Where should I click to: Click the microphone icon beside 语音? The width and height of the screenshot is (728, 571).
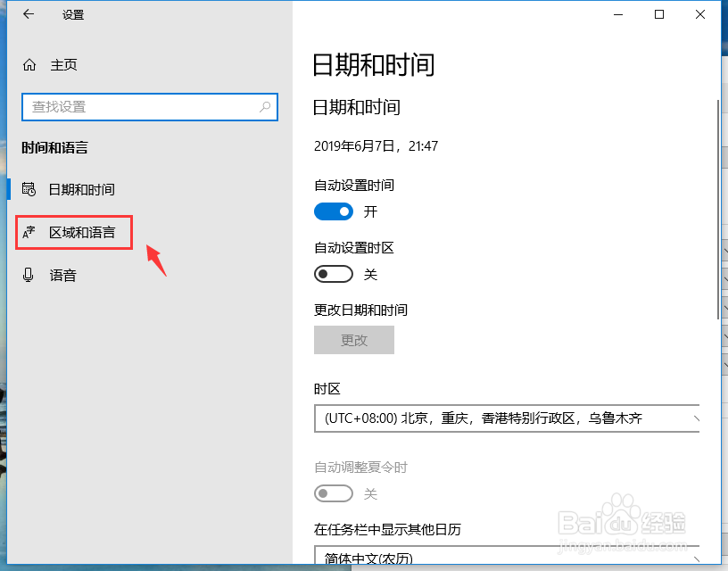click(28, 275)
